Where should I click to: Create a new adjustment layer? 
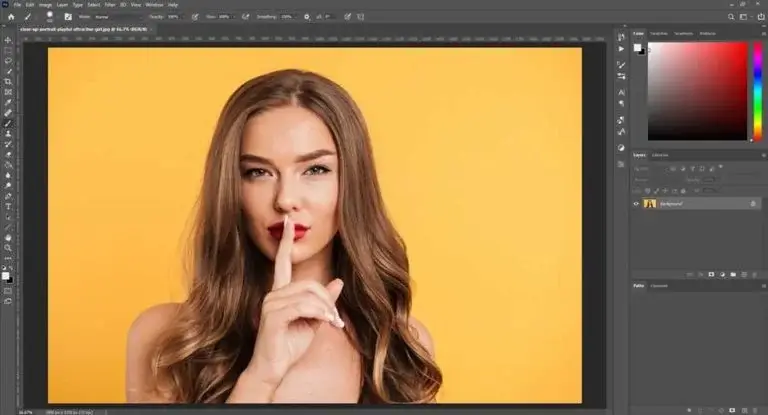(x=722, y=275)
